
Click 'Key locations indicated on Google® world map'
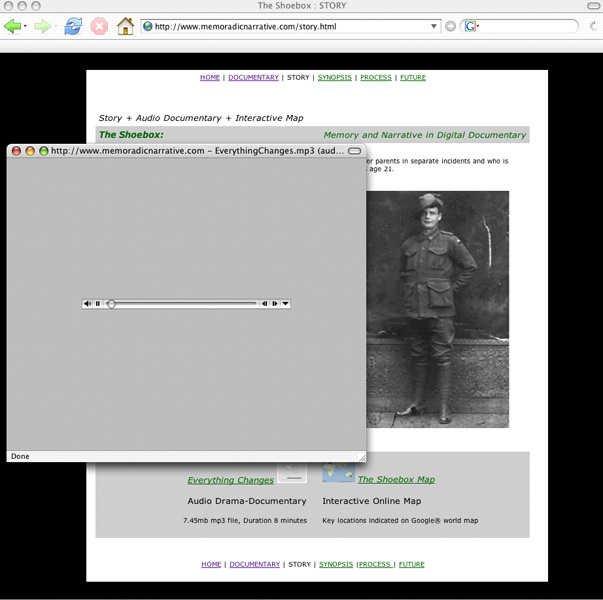pos(400,520)
